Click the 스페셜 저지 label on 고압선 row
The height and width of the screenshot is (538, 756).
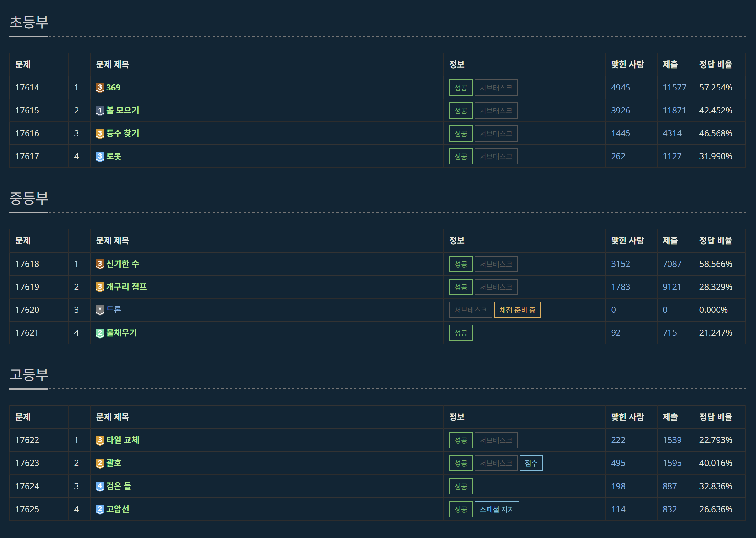(x=496, y=509)
